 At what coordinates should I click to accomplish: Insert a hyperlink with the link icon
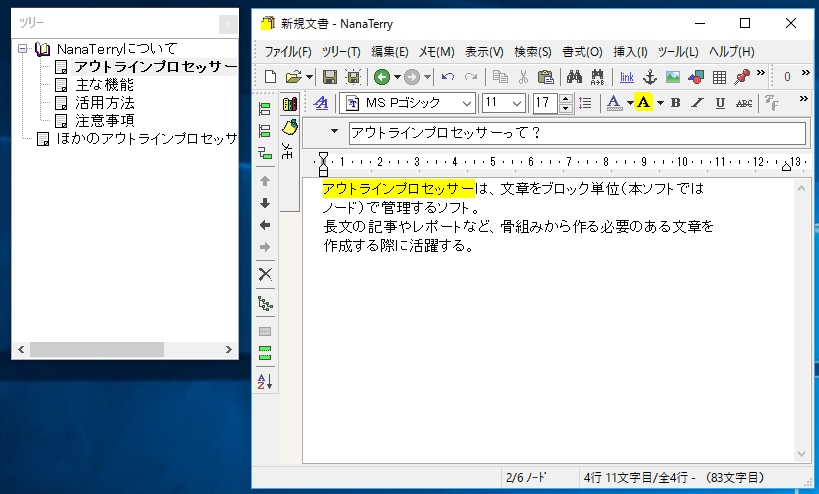pos(627,77)
